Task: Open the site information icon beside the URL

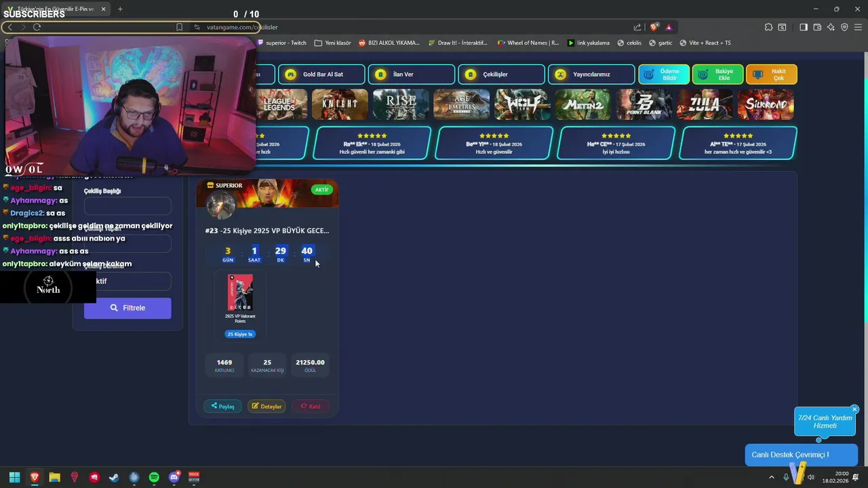Action: (197, 27)
